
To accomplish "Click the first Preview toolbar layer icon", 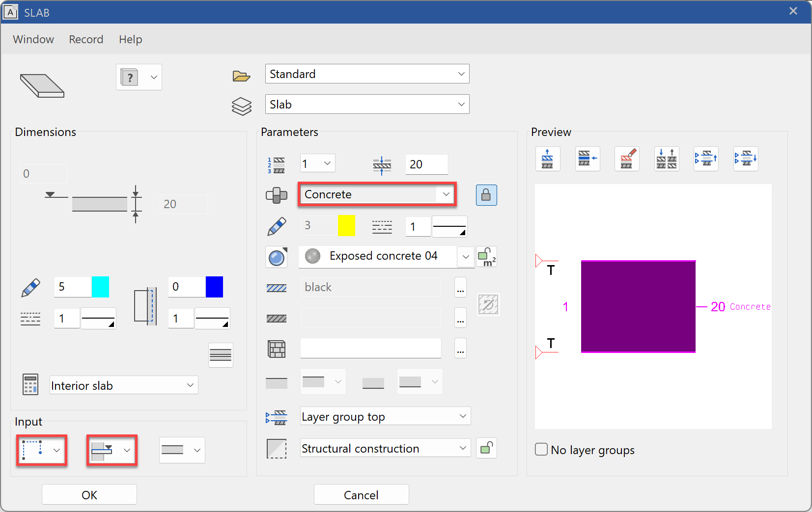I will [547, 159].
